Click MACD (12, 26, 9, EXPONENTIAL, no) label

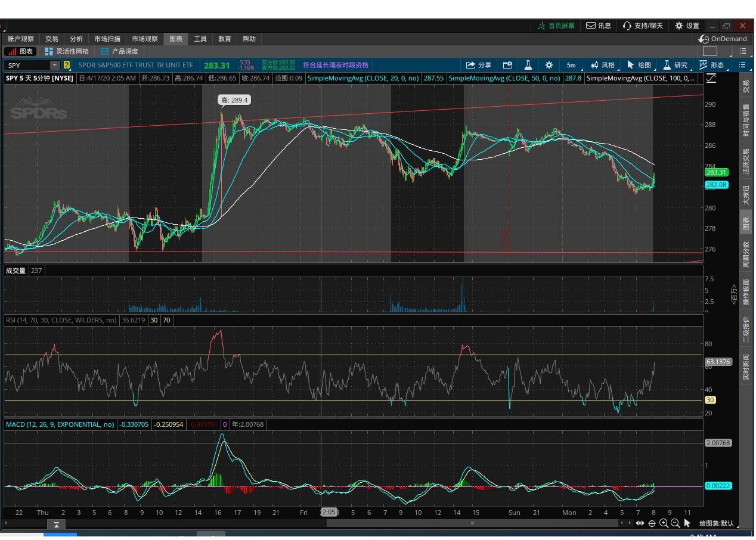60,424
